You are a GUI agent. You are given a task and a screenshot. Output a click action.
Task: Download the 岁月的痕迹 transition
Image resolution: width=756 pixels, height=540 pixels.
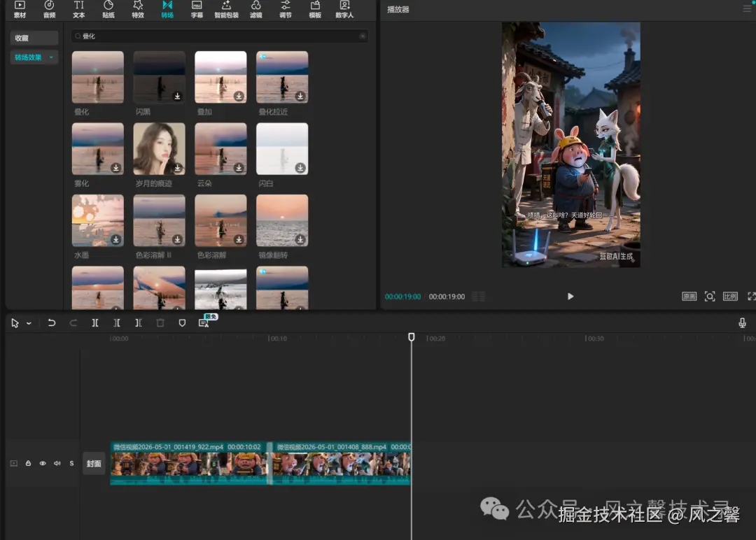177,168
